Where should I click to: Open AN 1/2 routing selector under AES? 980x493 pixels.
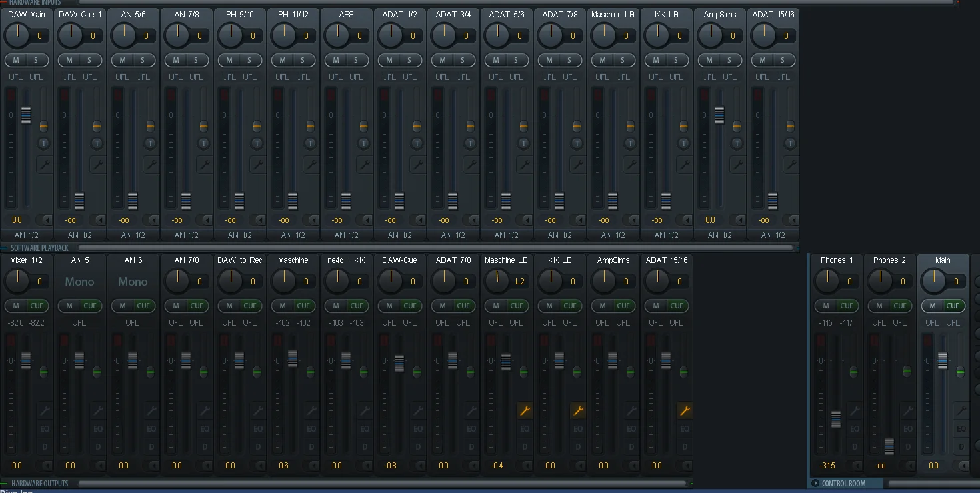click(x=347, y=235)
